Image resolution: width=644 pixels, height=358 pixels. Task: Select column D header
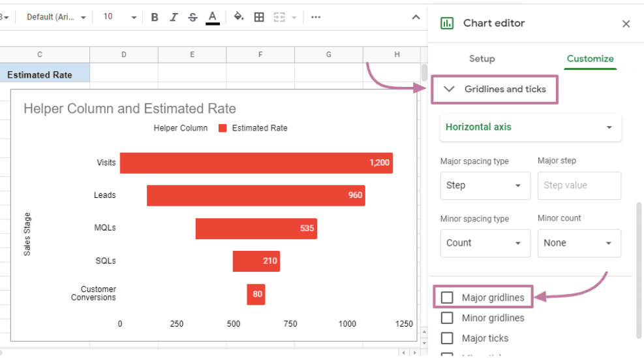[123, 55]
